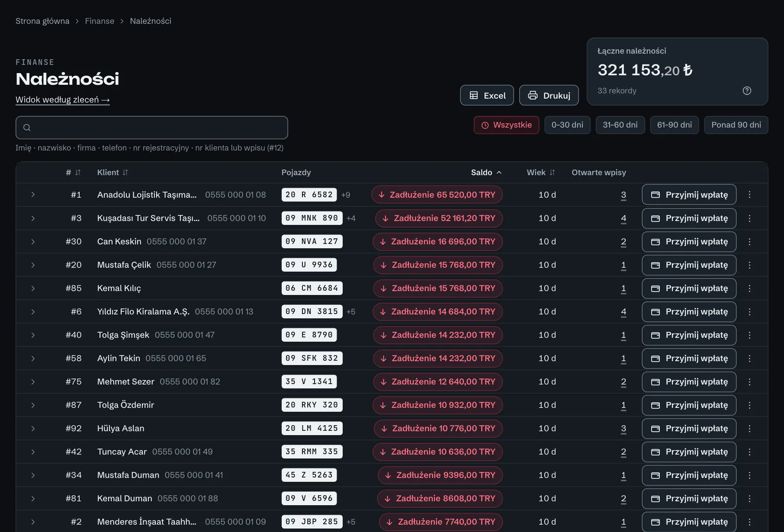Open the three-dot menu for Mehmet Sezer row
Screen dimensions: 784x532
750,381
